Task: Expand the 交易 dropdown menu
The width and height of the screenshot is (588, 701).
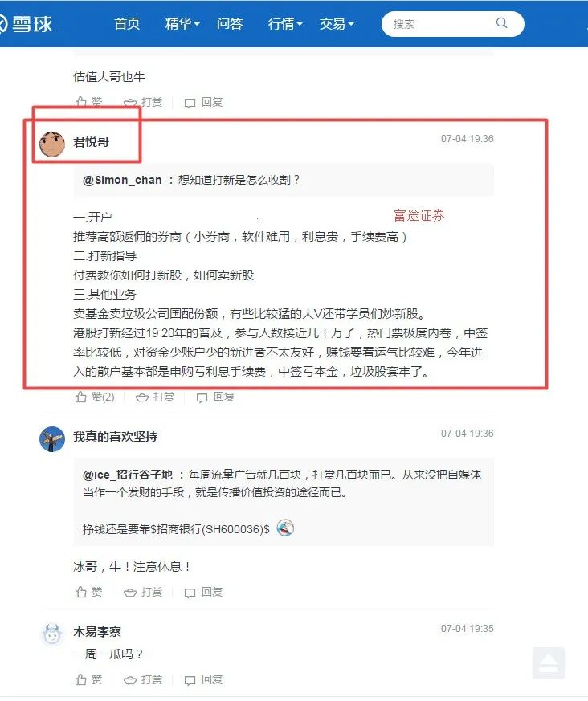Action: [337, 24]
